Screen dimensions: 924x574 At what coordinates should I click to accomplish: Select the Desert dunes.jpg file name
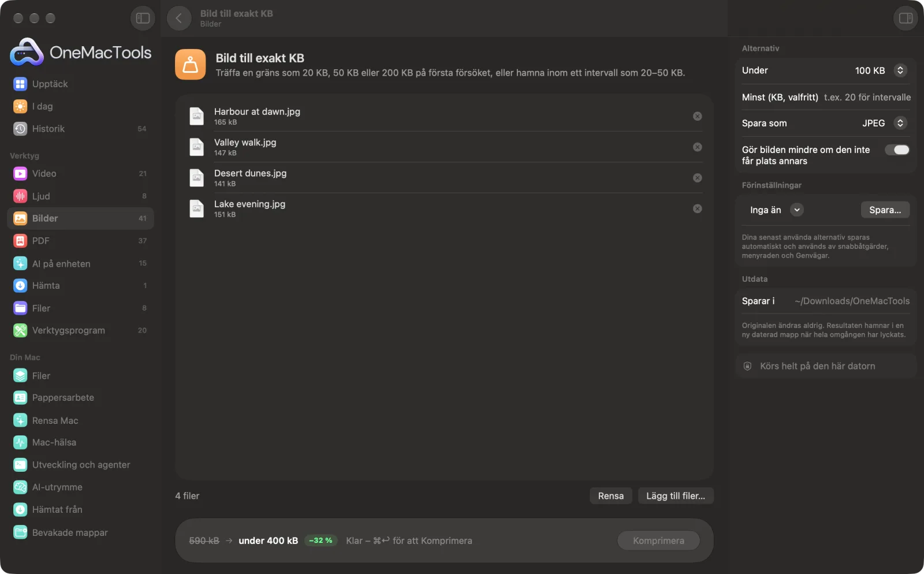click(250, 173)
